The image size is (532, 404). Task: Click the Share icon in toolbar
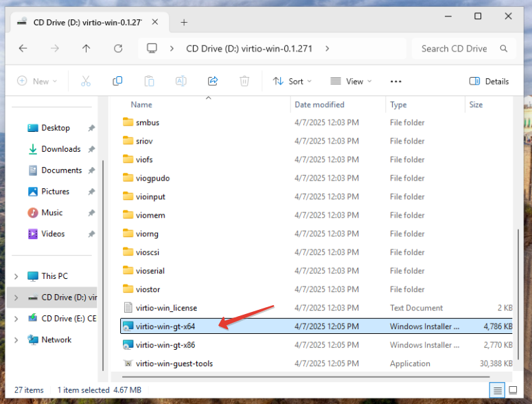(x=213, y=81)
